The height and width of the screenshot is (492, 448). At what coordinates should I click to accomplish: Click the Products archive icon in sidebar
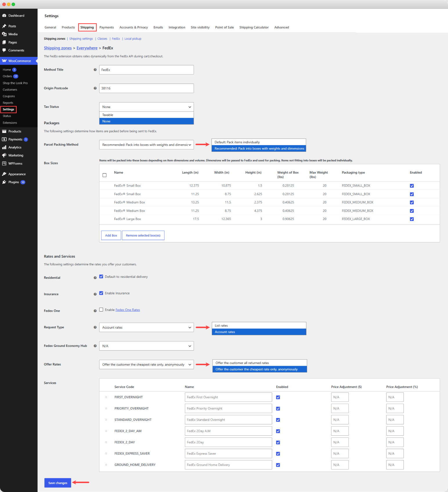point(4,131)
